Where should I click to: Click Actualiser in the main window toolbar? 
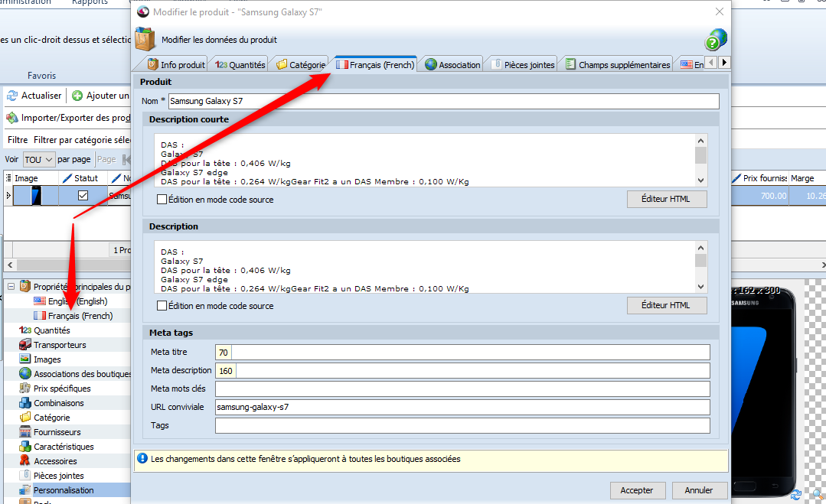coord(34,96)
